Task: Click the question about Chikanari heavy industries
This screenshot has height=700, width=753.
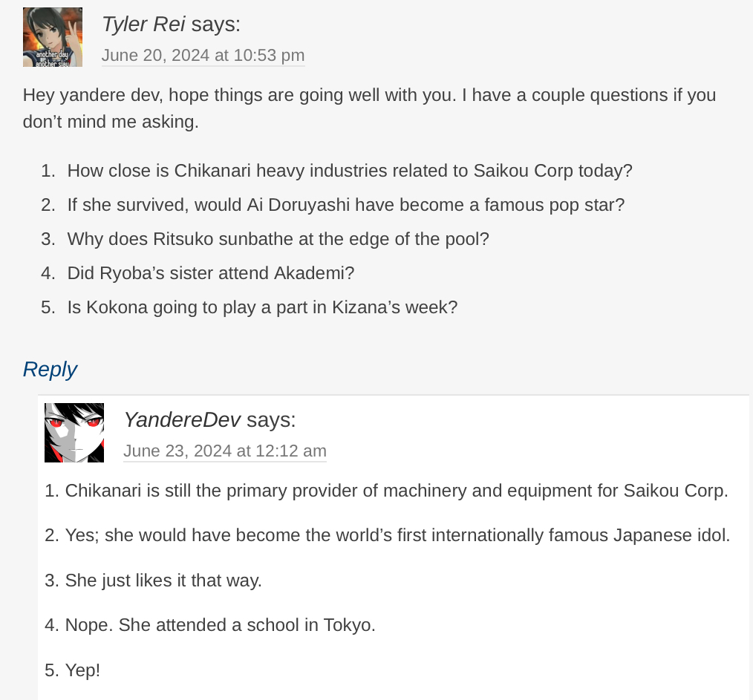Action: pos(349,171)
